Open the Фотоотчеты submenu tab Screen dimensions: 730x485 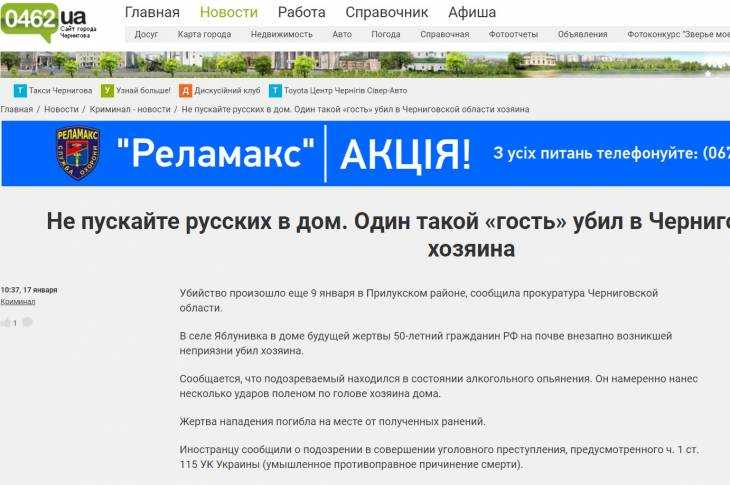click(513, 34)
